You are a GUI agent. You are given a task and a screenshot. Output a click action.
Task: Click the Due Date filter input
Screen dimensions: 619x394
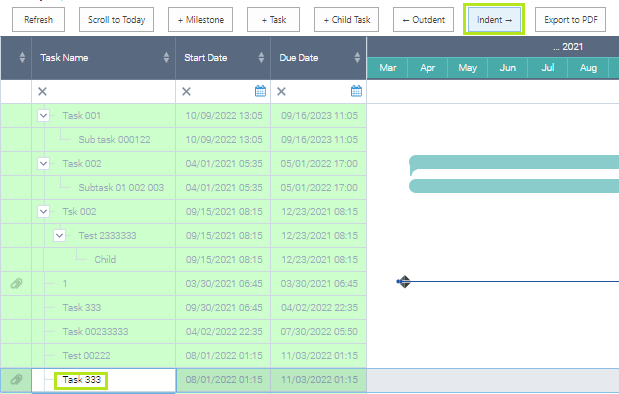point(319,92)
